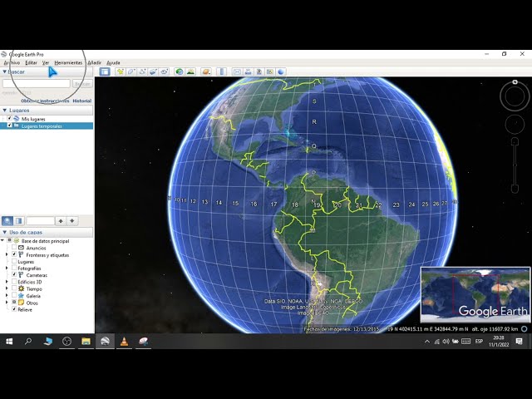Enable the Edificios 3D layer checkbox

[x=14, y=282]
